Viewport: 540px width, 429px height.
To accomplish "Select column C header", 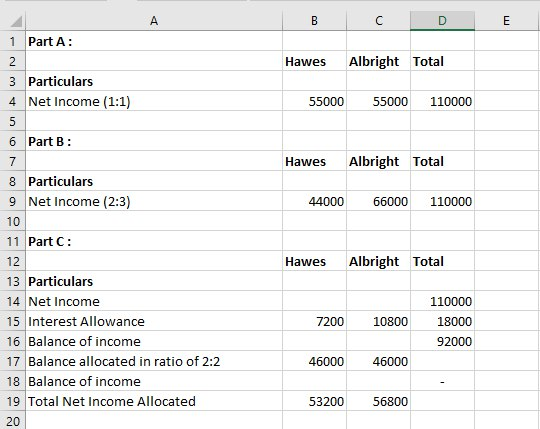I will (x=378, y=21).
